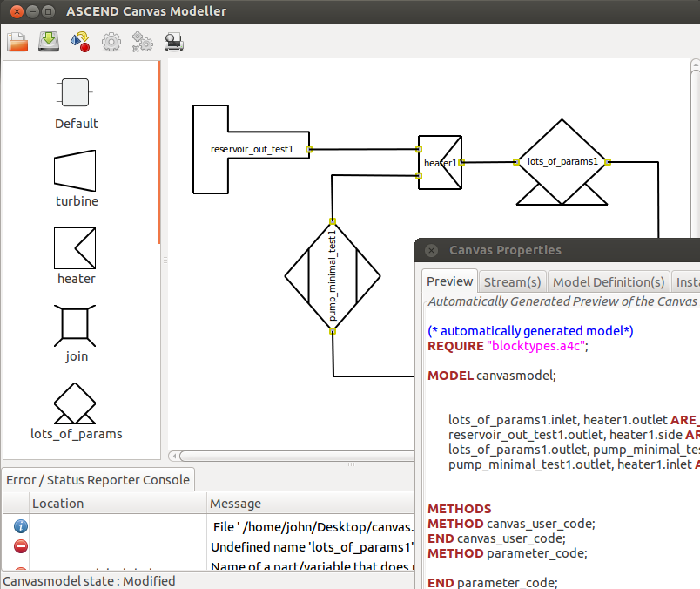Close the Canvas Properties dialog
The height and width of the screenshot is (589, 700).
431,250
